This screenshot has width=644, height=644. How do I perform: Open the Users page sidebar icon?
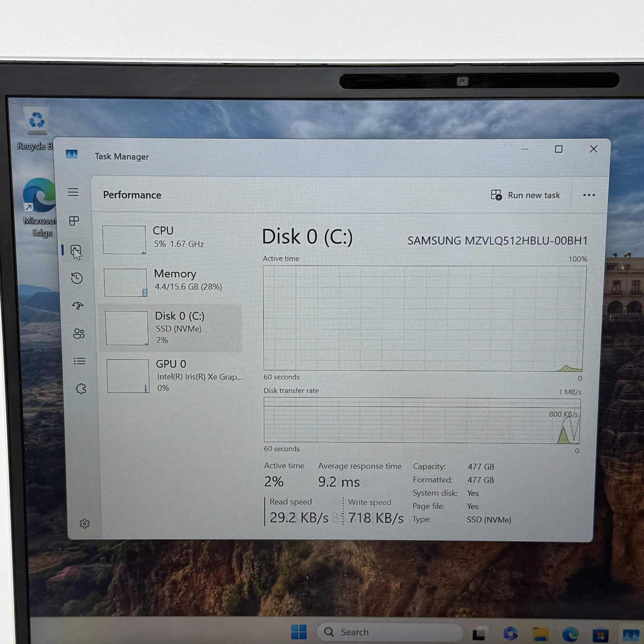(x=79, y=333)
